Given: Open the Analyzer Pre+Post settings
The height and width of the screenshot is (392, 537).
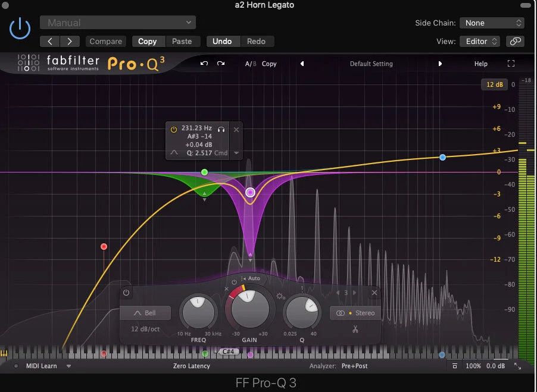Looking at the screenshot, I should click(x=354, y=366).
